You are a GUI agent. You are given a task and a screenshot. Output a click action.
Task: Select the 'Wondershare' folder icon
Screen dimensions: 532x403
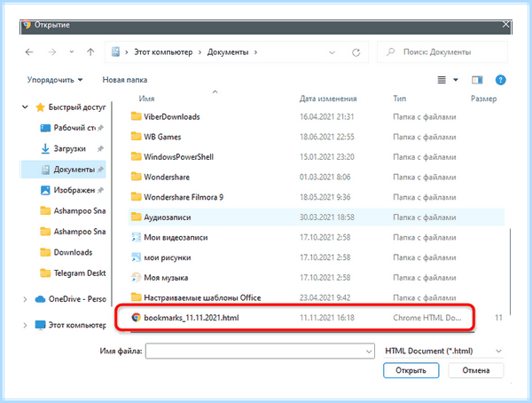click(x=136, y=177)
